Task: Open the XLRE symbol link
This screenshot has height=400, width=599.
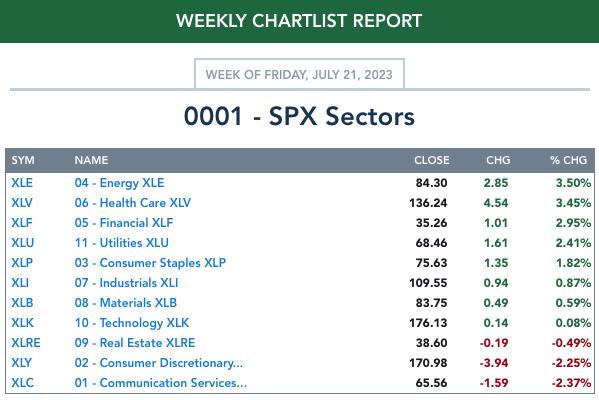Action: tap(26, 343)
